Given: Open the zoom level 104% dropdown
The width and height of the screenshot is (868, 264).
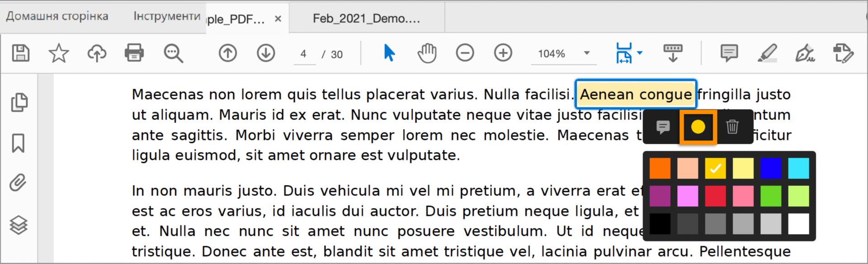Looking at the screenshot, I should click(x=587, y=53).
